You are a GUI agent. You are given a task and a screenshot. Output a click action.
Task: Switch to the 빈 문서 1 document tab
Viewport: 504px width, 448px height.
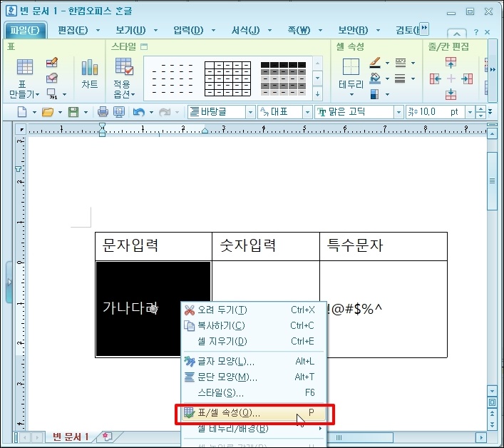pos(70,437)
